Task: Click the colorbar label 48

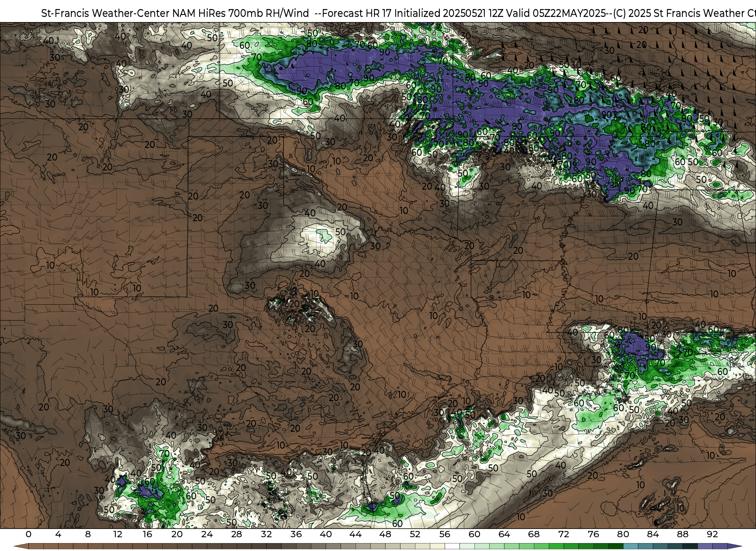Action: coord(385,534)
